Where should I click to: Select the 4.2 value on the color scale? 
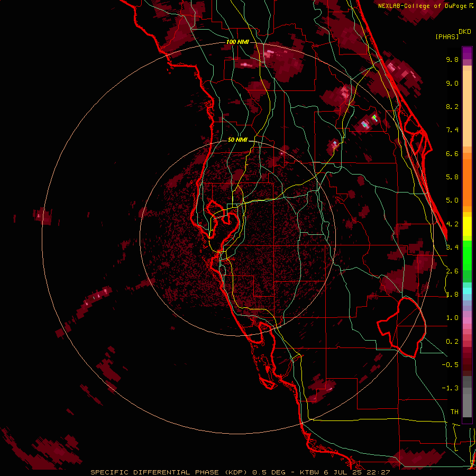tap(452, 224)
